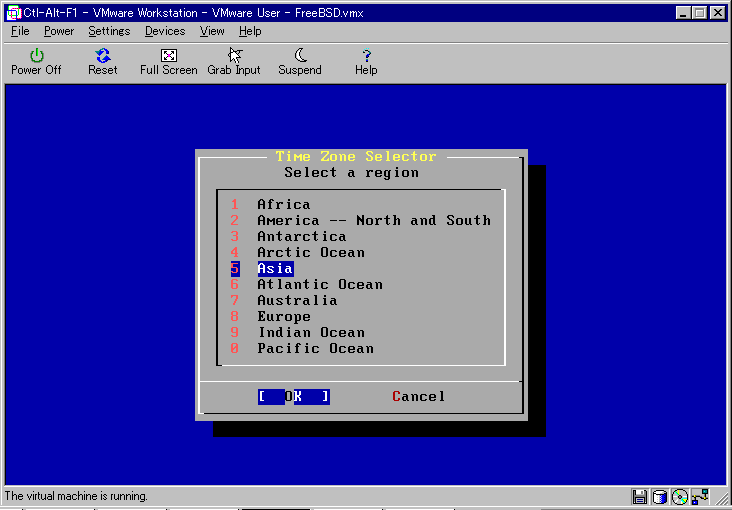
Task: Select Pacific Ocean region entry
Action: [315, 349]
